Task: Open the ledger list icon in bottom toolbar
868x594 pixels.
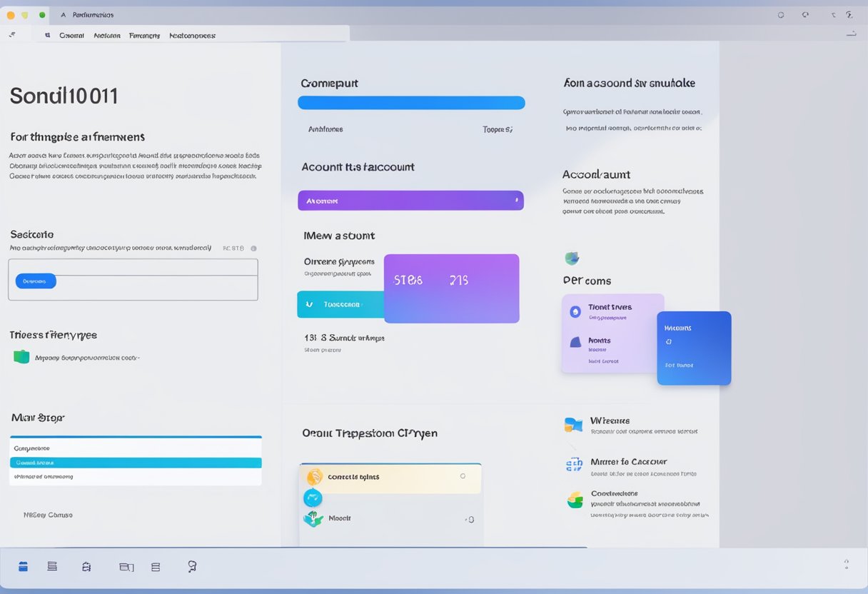Action: pyautogui.click(x=51, y=566)
